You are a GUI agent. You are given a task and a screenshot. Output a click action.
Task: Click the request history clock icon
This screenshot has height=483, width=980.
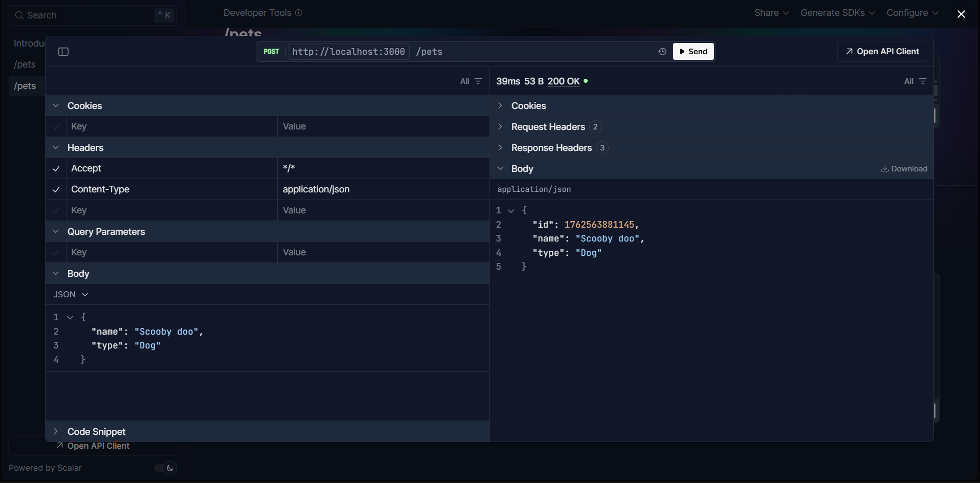point(662,52)
